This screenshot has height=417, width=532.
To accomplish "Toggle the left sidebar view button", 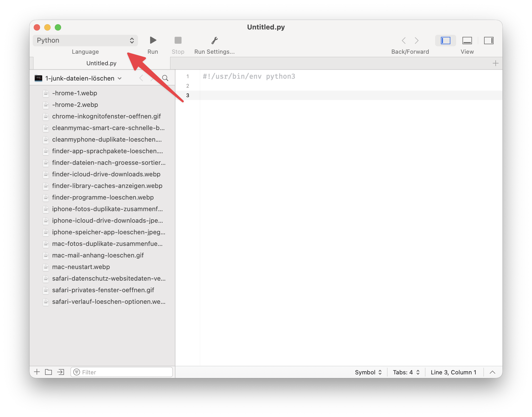I will coord(446,41).
